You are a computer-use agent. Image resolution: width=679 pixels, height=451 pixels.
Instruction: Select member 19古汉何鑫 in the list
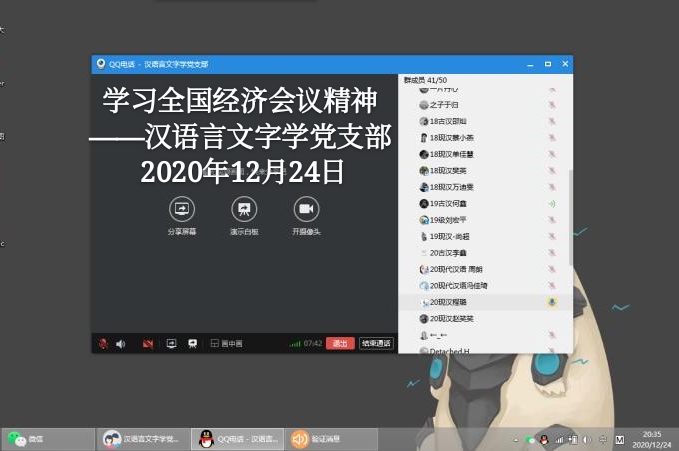[451, 203]
